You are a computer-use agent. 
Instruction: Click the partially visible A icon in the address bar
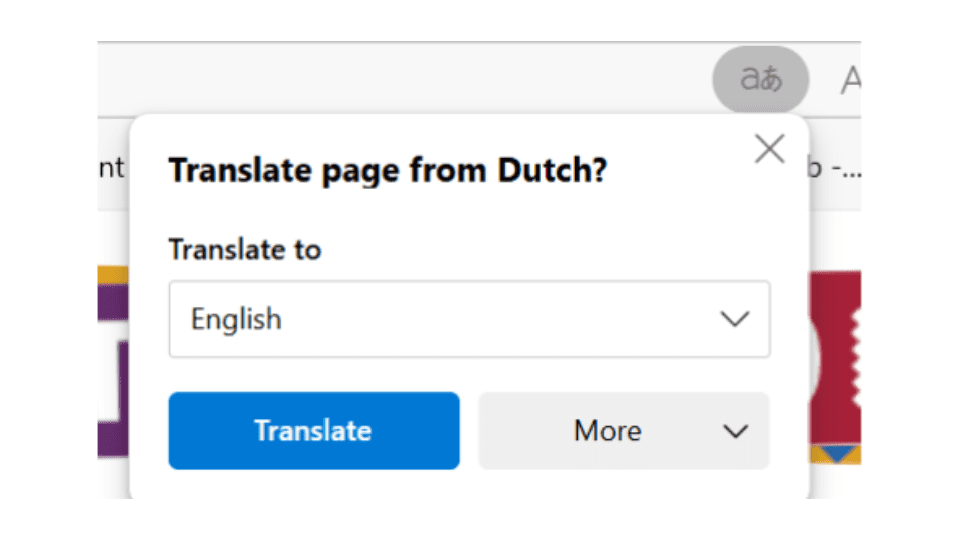[850, 80]
